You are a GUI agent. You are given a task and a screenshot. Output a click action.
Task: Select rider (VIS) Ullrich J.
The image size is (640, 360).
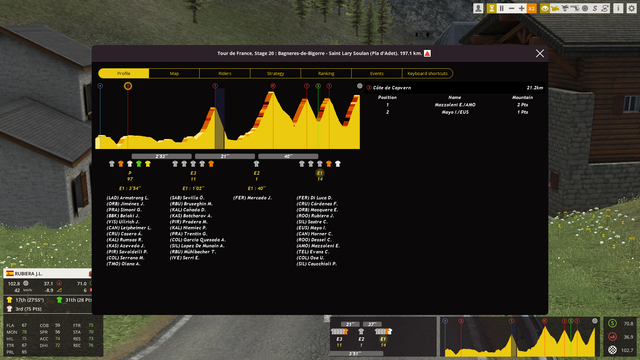click(x=122, y=222)
